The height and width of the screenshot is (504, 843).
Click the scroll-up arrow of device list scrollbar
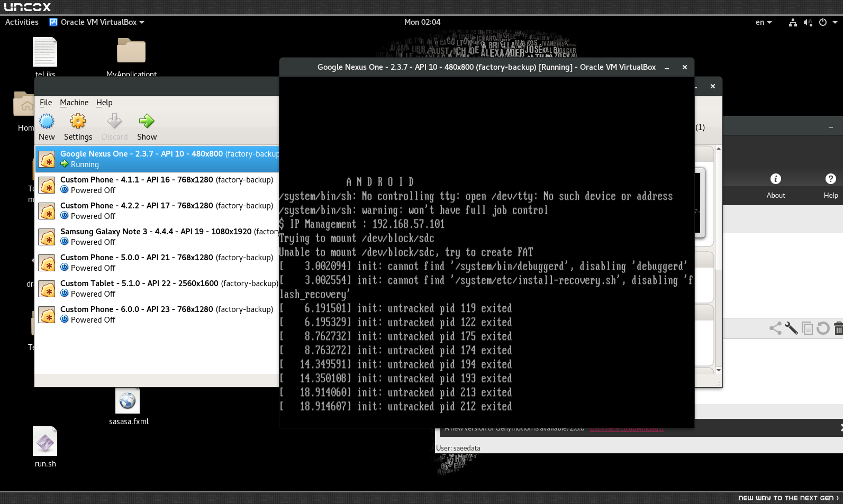pyautogui.click(x=719, y=149)
